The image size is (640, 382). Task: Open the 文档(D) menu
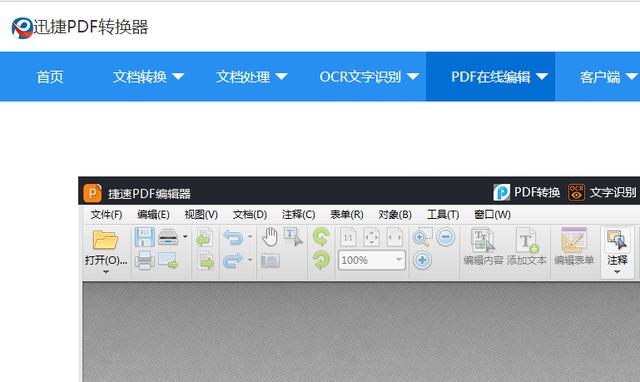(x=250, y=215)
